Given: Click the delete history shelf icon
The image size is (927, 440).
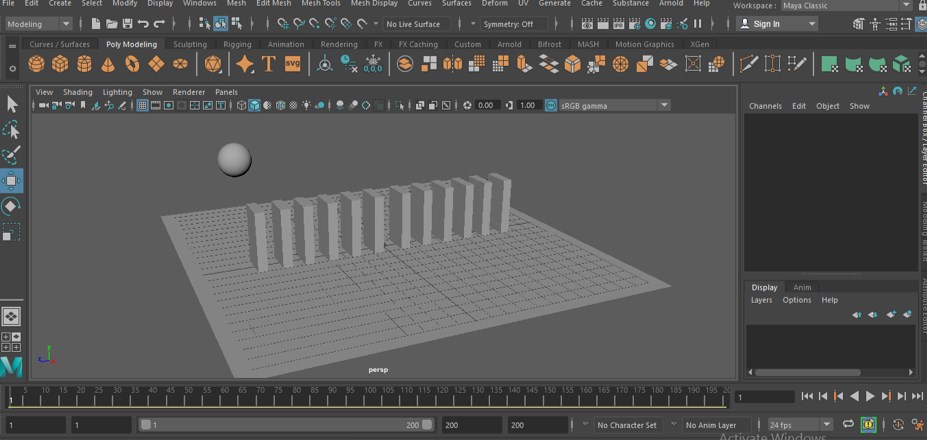Looking at the screenshot, I should tap(349, 64).
